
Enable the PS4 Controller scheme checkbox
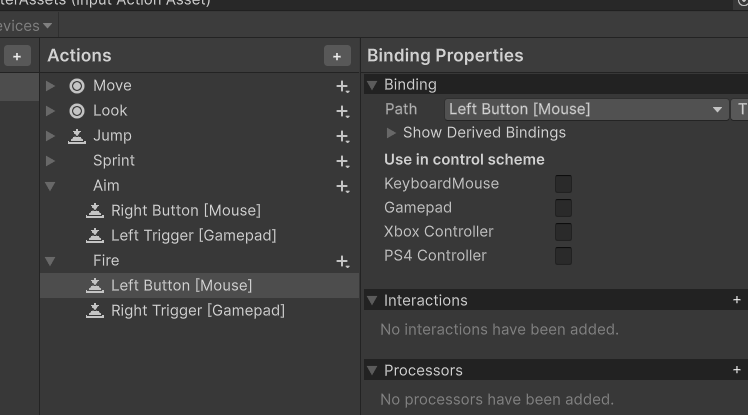[563, 256]
